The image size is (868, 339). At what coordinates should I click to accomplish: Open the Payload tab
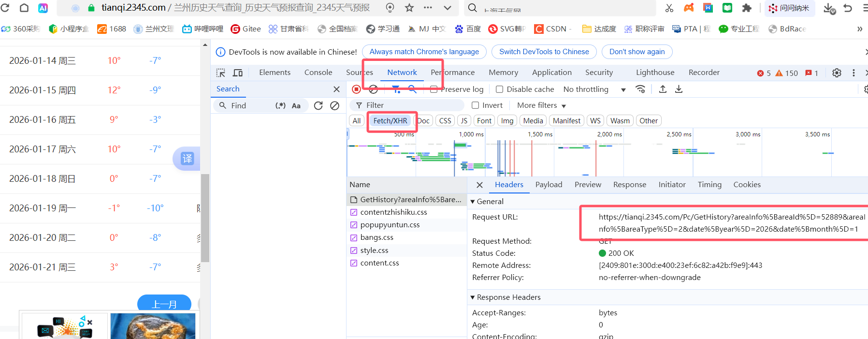(549, 185)
